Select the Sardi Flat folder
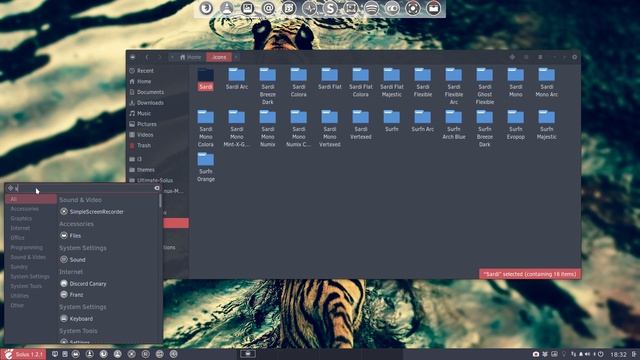 [330, 79]
